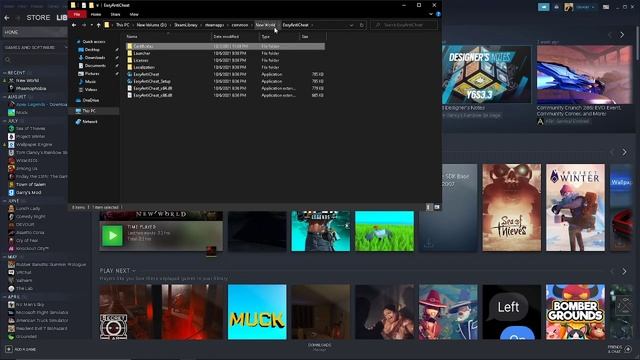Screen dimensions: 640x360
Task: Open Downloads in navigation pane
Action: coord(95,58)
